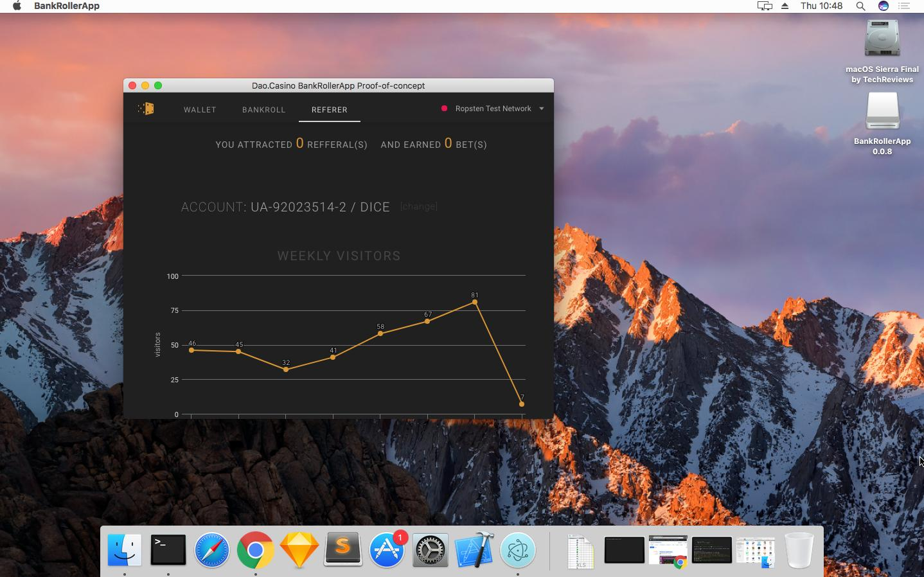Open the Apple menu

17,6
